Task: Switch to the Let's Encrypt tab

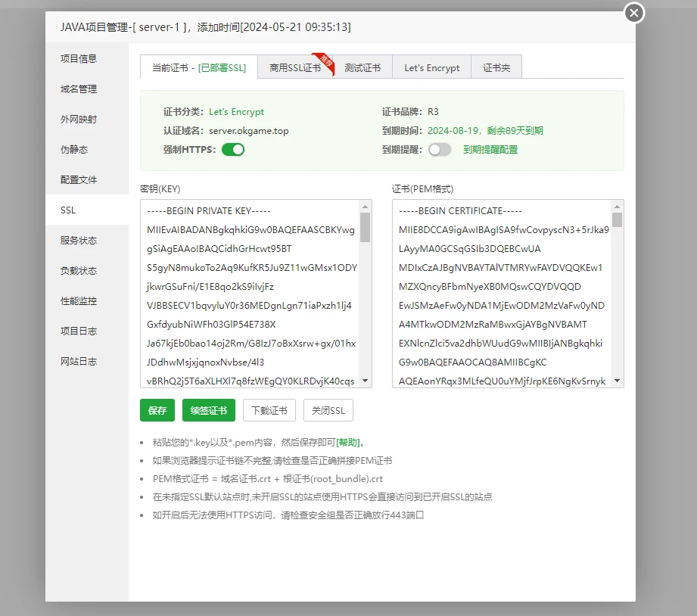Action: (x=431, y=67)
